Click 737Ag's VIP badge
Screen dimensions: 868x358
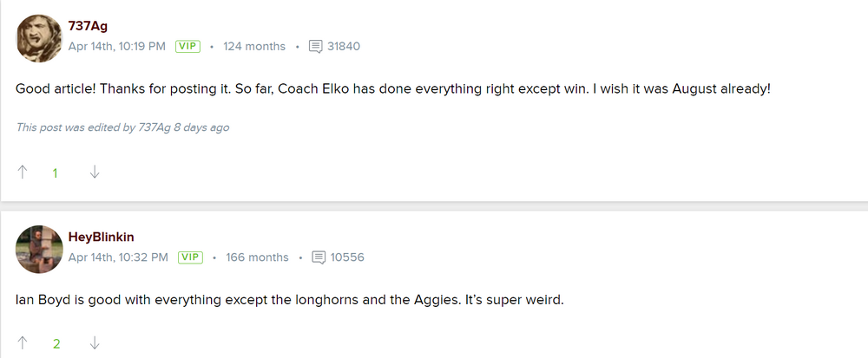tap(187, 46)
